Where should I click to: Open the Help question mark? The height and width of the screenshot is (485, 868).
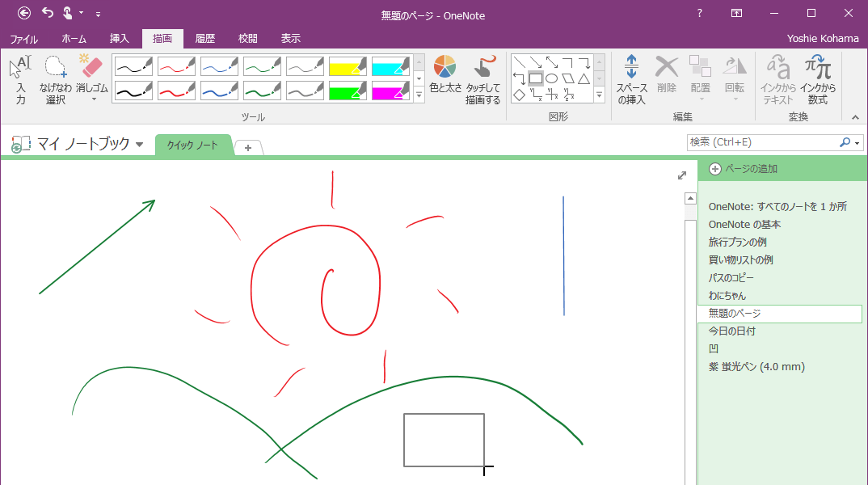700,13
